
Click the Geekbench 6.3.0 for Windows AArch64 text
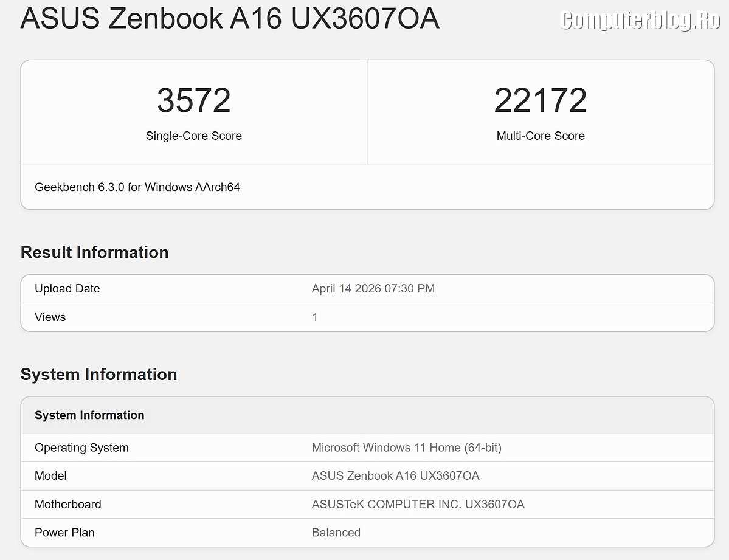(x=137, y=187)
